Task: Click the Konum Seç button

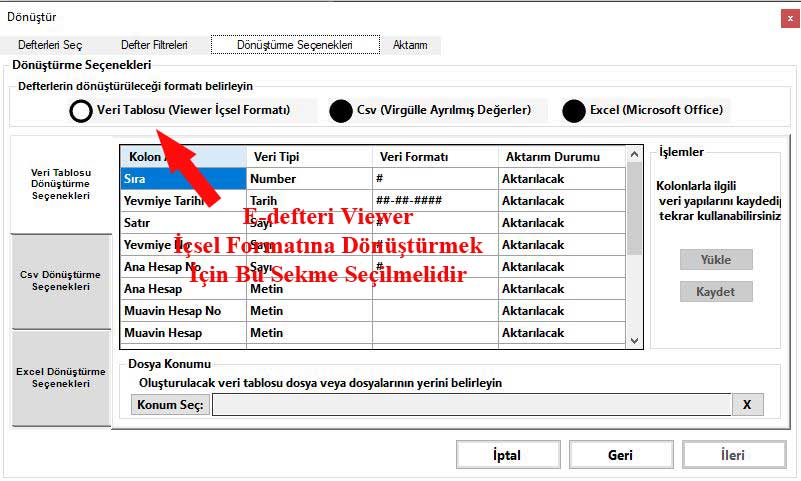Action: (x=170, y=404)
